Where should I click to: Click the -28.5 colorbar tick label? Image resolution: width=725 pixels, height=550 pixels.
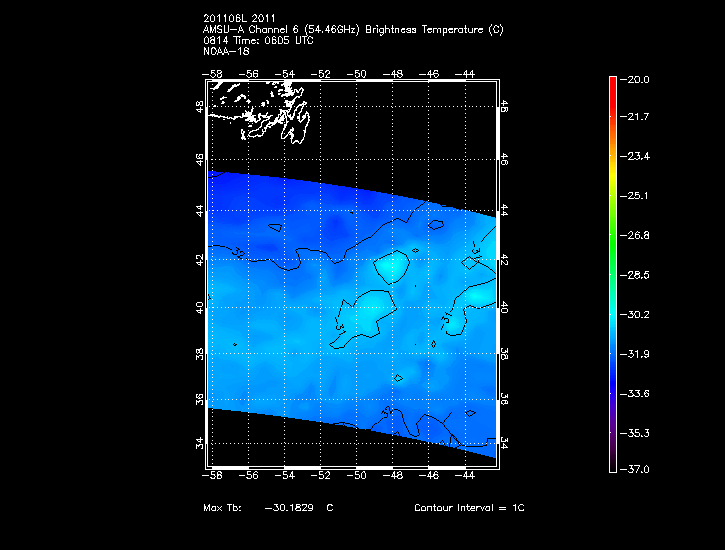[636, 275]
